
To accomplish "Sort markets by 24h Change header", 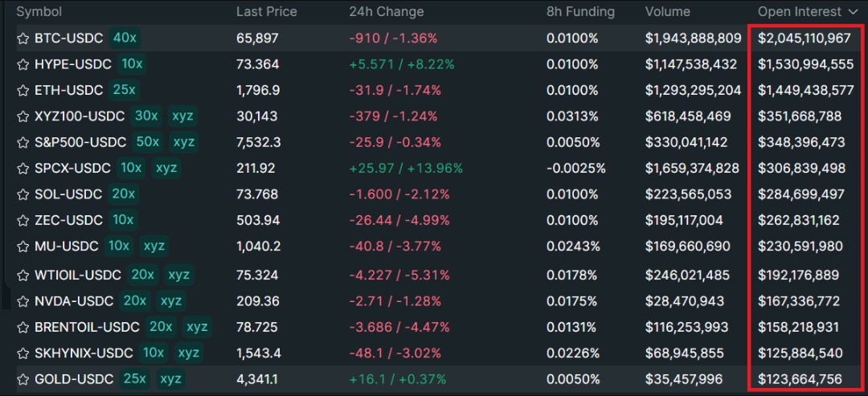I will pyautogui.click(x=387, y=11).
